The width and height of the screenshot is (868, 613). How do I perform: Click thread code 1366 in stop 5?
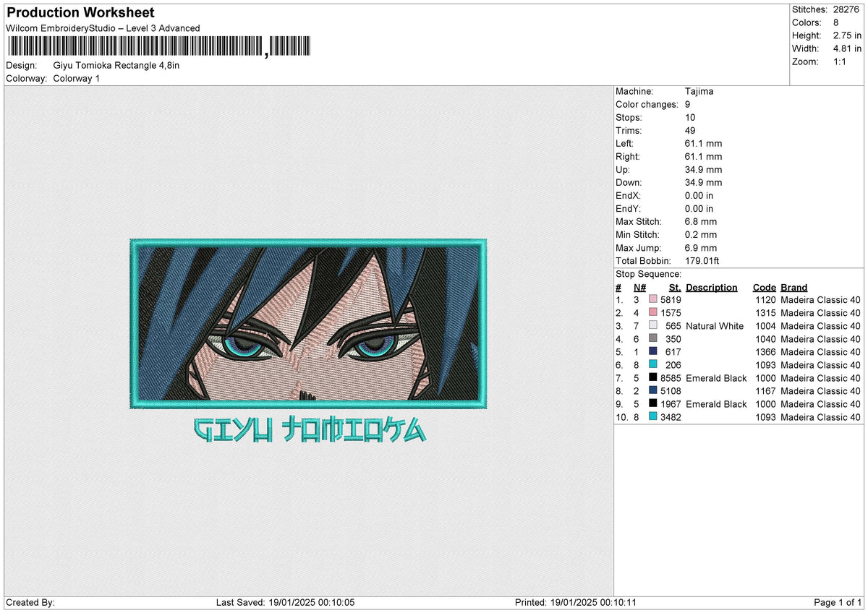(x=765, y=352)
